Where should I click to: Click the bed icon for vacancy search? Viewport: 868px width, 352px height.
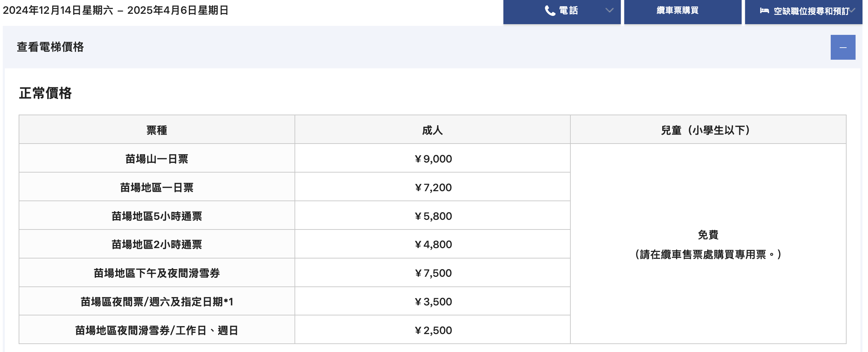click(x=764, y=11)
